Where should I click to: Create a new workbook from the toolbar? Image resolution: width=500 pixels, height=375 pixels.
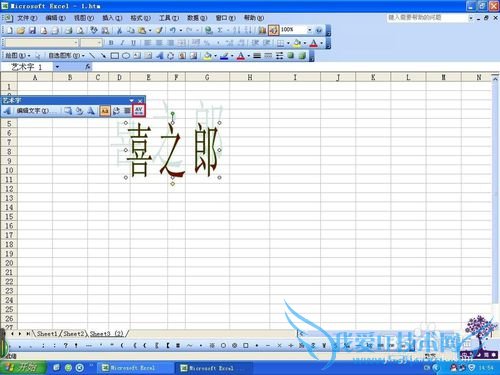pyautogui.click(x=10, y=31)
